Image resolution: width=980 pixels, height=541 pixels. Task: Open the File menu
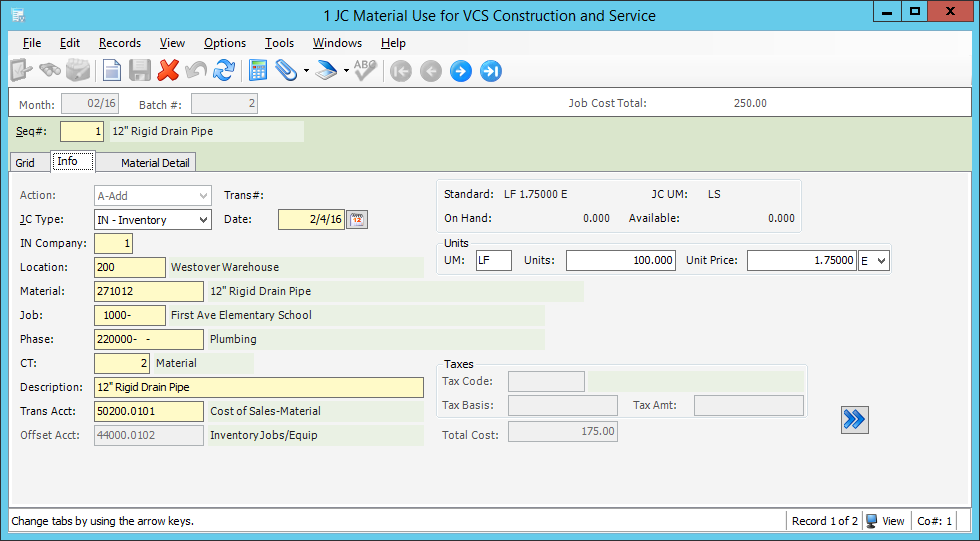pyautogui.click(x=32, y=43)
